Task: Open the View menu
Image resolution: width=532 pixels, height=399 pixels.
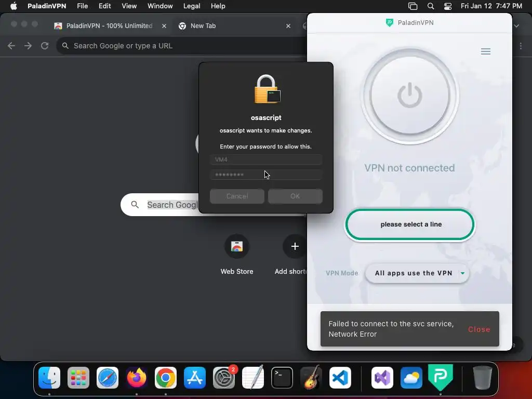Action: click(129, 6)
